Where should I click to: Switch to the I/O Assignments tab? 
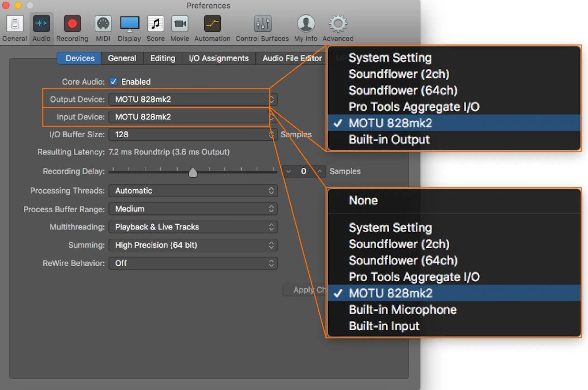(x=219, y=58)
